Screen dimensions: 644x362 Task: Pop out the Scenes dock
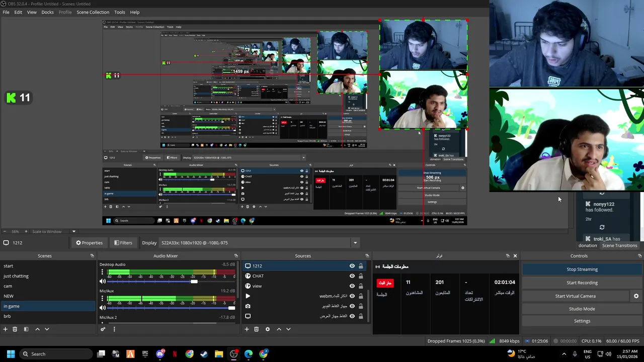pyautogui.click(x=92, y=256)
